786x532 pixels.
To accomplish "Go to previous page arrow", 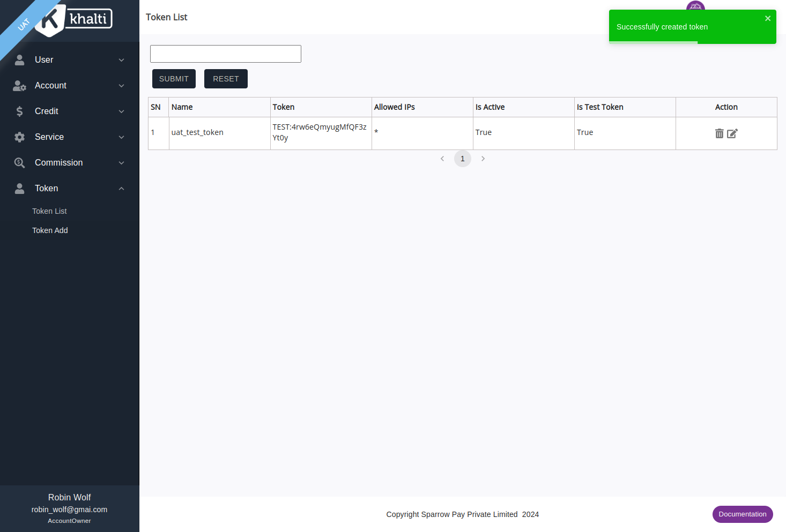I will tap(442, 159).
